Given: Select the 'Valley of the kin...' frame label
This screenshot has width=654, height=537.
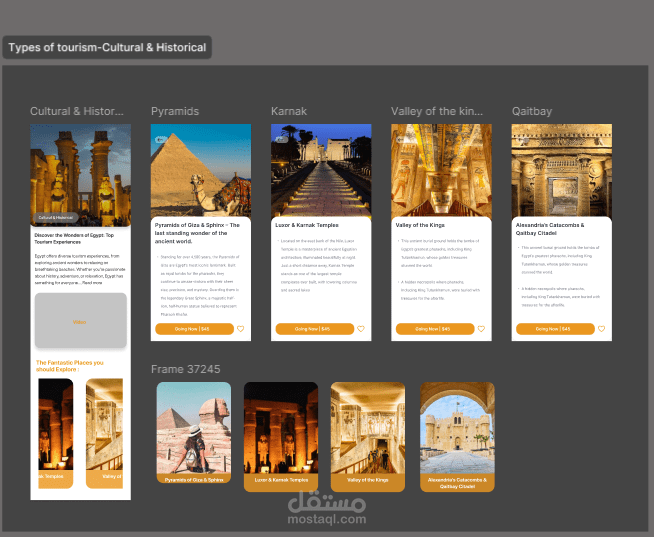Looking at the screenshot, I should [x=437, y=111].
